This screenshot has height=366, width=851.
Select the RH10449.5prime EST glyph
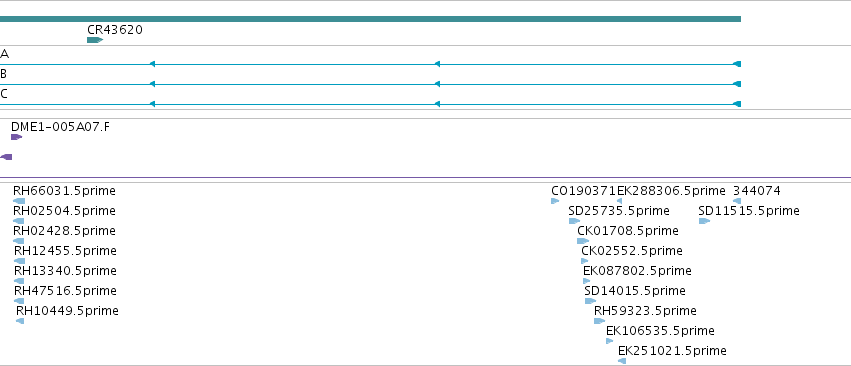click(x=20, y=321)
